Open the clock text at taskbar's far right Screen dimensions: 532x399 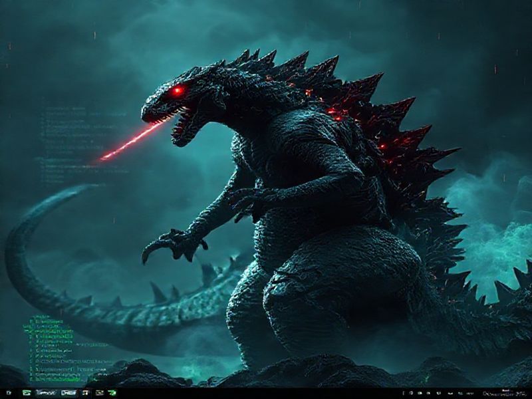click(505, 394)
